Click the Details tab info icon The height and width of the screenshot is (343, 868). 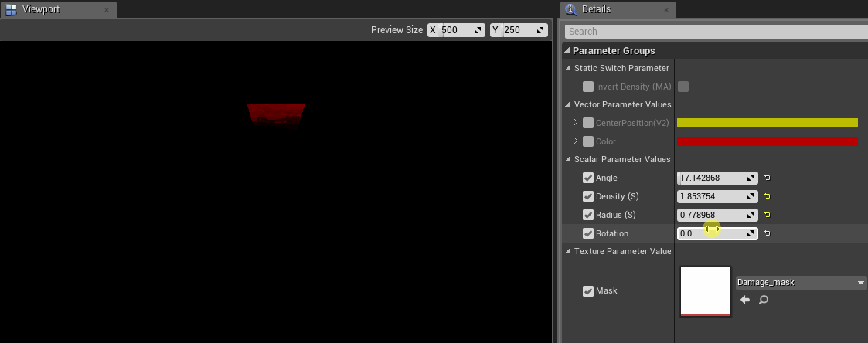pos(570,9)
